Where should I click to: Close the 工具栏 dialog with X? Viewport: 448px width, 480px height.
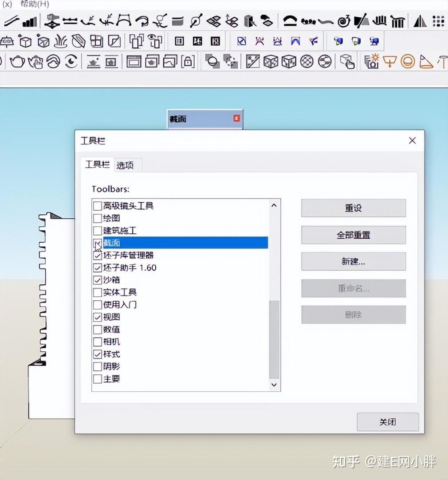[412, 141]
